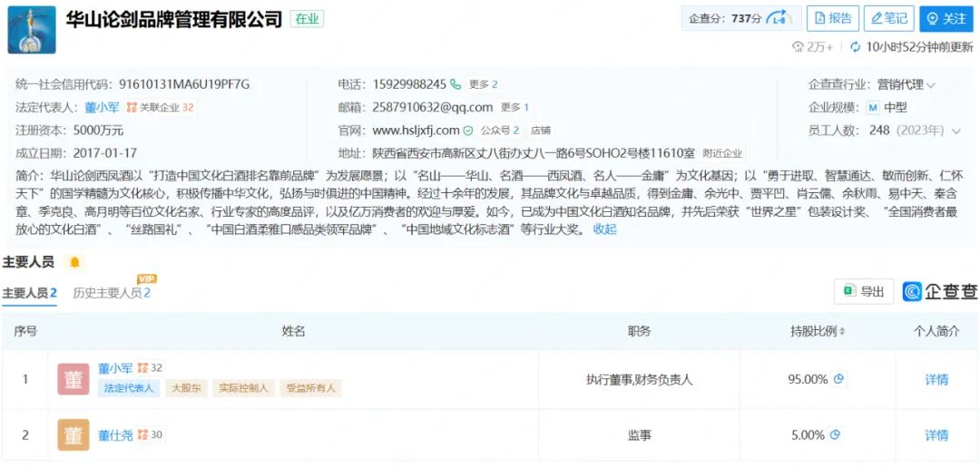980x467 pixels.
Task: Open 详情 for 董仕尧
Action: click(x=936, y=435)
